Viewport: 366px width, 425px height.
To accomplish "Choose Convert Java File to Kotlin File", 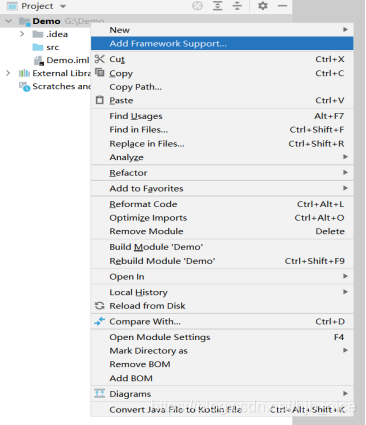I will (222, 410).
